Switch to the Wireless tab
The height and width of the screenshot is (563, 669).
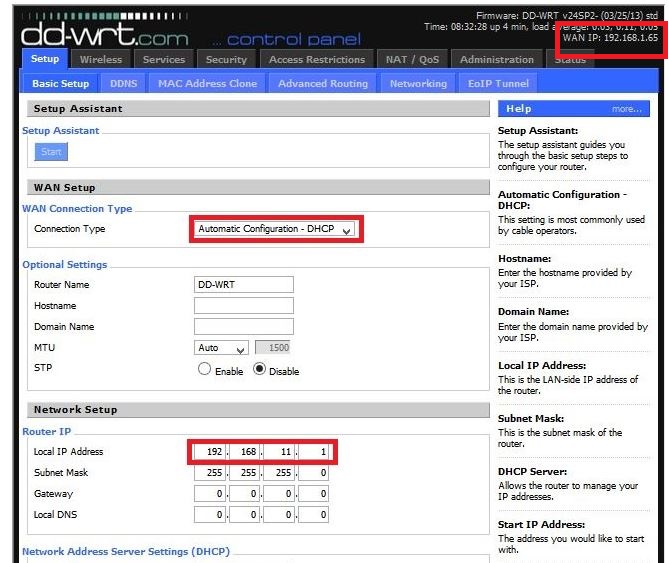[x=101, y=59]
